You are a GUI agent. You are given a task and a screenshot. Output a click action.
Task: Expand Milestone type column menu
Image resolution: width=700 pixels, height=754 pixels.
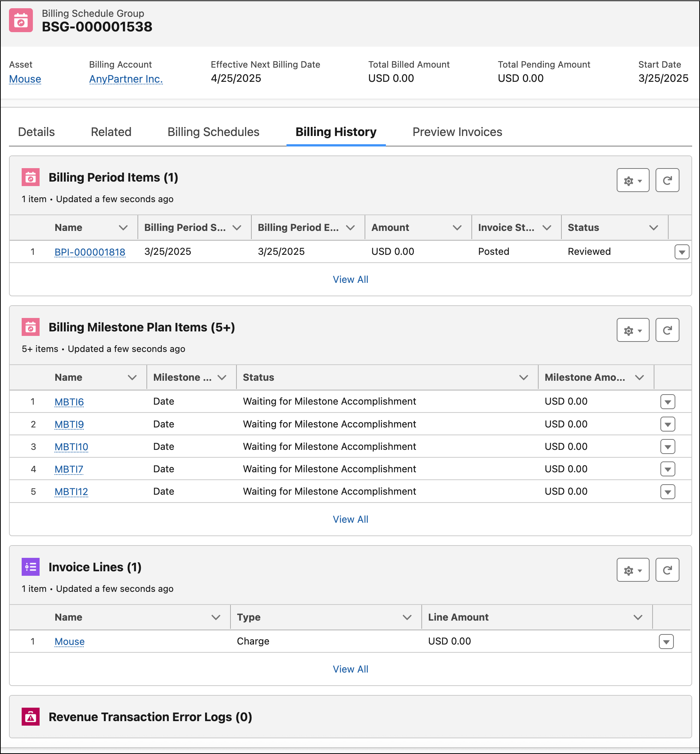(222, 377)
